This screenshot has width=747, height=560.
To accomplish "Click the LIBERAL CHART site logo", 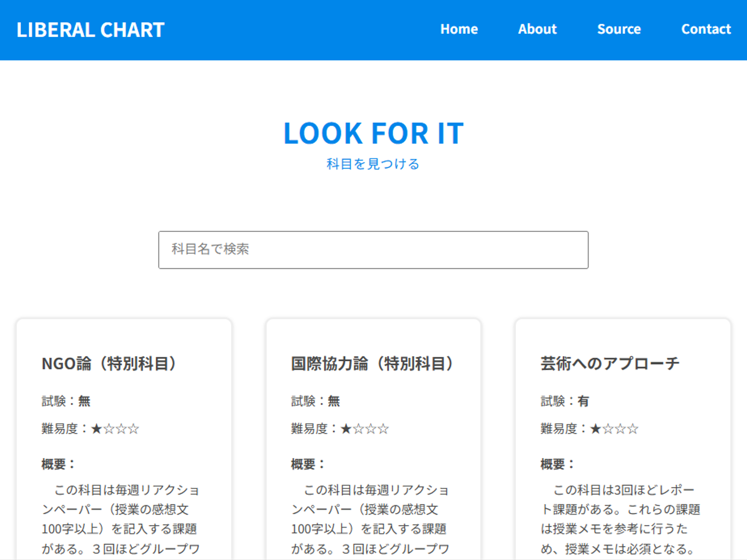I will click(x=90, y=30).
